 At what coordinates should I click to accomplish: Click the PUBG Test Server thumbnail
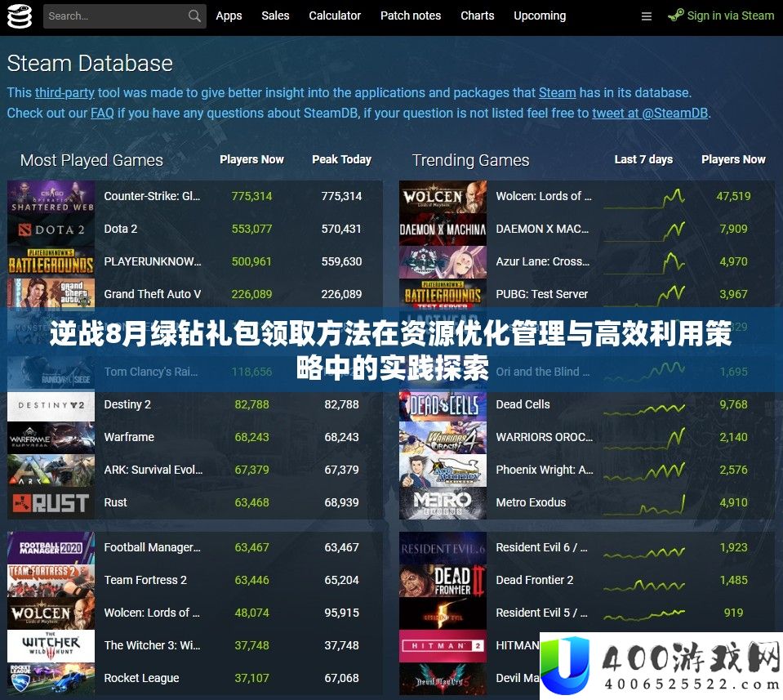click(443, 292)
